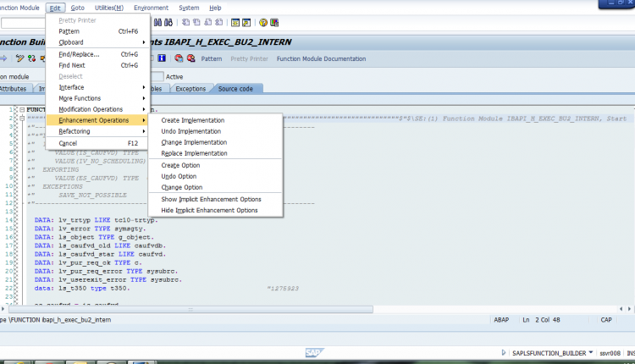Click the editor scroll-left arrow next to the right arrow
The image size is (635, 364).
pyautogui.click(x=621, y=308)
